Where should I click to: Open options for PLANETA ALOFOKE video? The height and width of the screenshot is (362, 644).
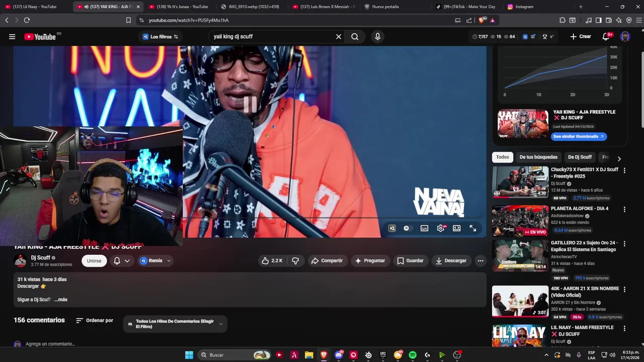pyautogui.click(x=624, y=209)
